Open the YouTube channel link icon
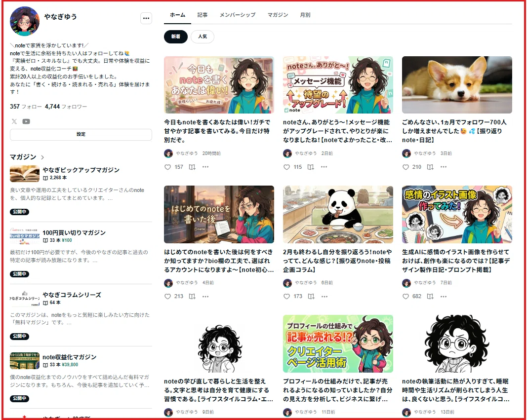The height and width of the screenshot is (420, 527). pyautogui.click(x=26, y=121)
